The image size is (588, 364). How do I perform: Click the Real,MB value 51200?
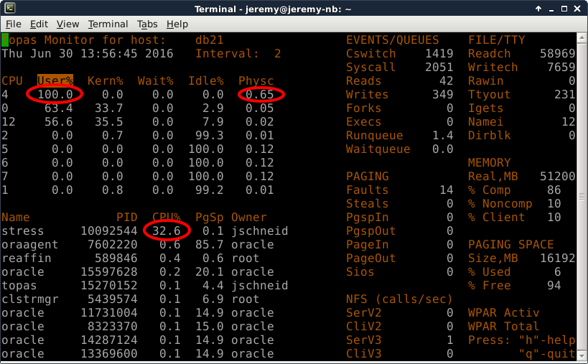[558, 176]
